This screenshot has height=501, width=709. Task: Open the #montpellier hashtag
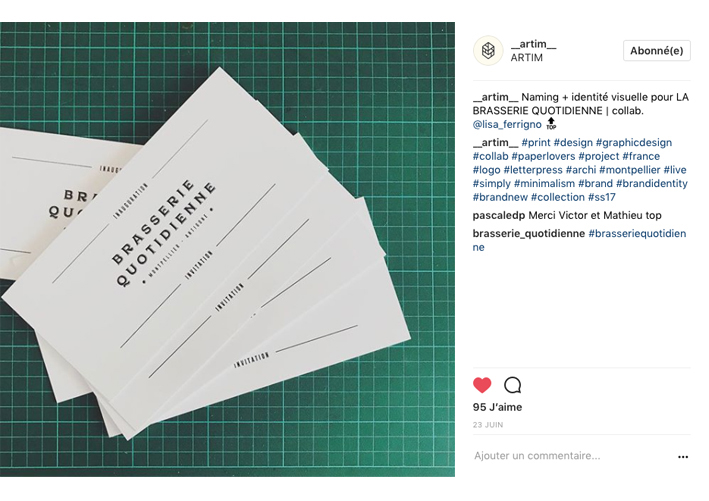[629, 170]
